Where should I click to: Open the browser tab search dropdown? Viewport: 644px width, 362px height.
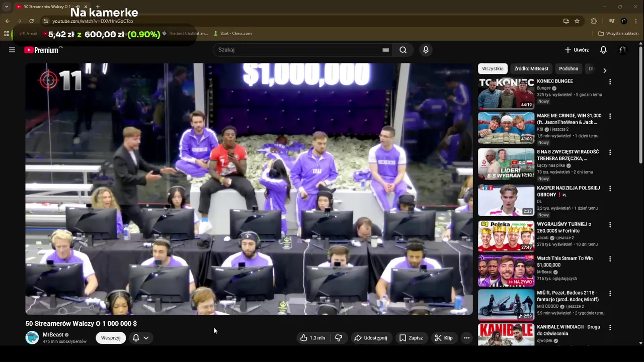click(6, 7)
